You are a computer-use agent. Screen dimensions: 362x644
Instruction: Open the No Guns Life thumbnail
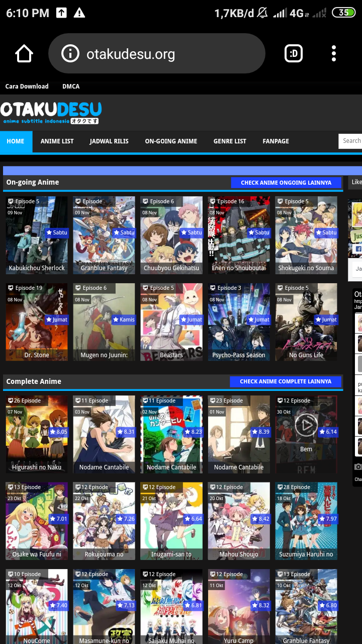[x=306, y=322]
